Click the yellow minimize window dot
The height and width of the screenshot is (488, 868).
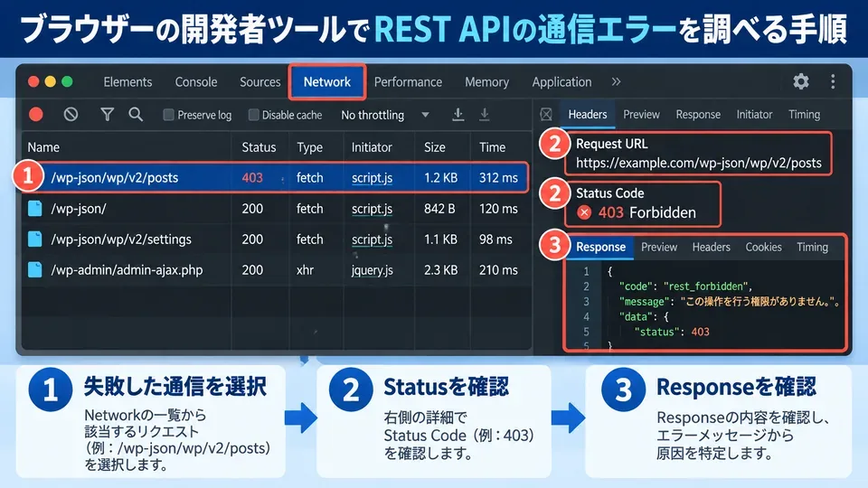pyautogui.click(x=51, y=82)
